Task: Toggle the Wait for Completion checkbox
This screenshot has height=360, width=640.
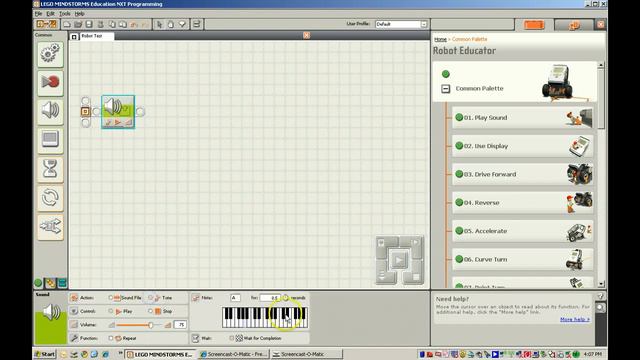Action: click(x=232, y=338)
